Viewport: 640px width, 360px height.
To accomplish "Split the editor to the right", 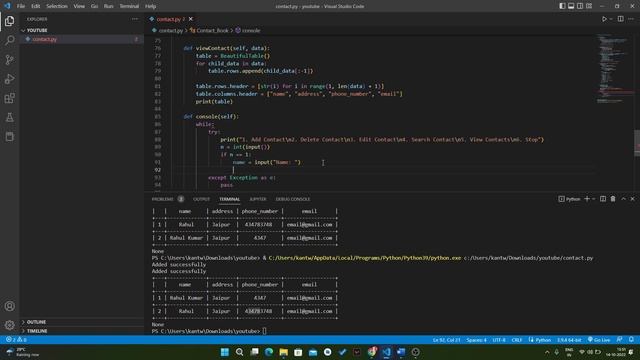I will (x=620, y=19).
